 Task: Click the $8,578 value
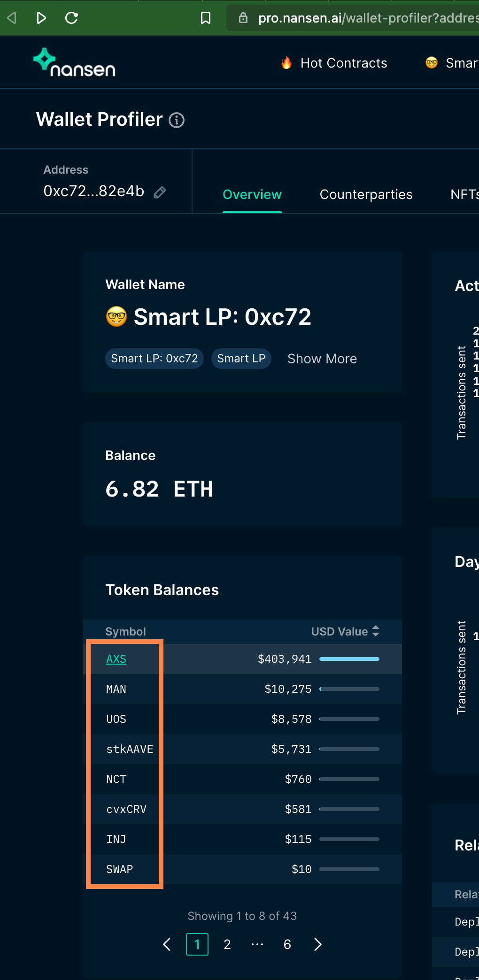(x=291, y=719)
